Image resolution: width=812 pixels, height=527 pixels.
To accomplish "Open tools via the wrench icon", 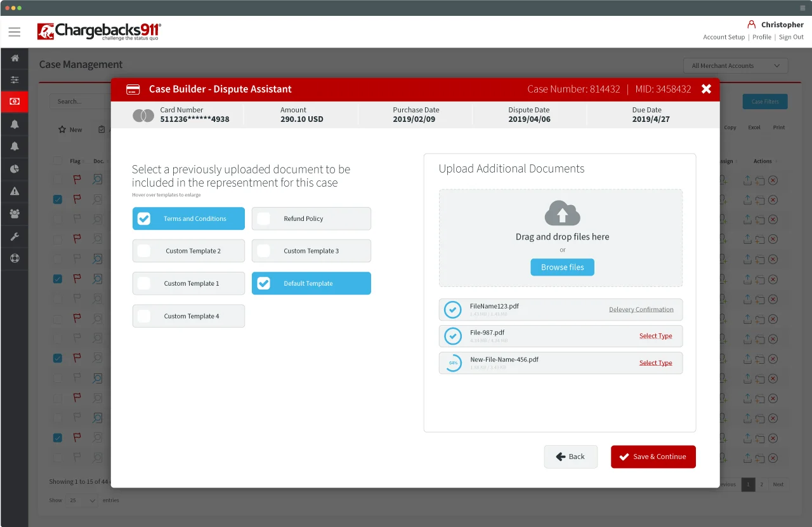I will [x=15, y=236].
